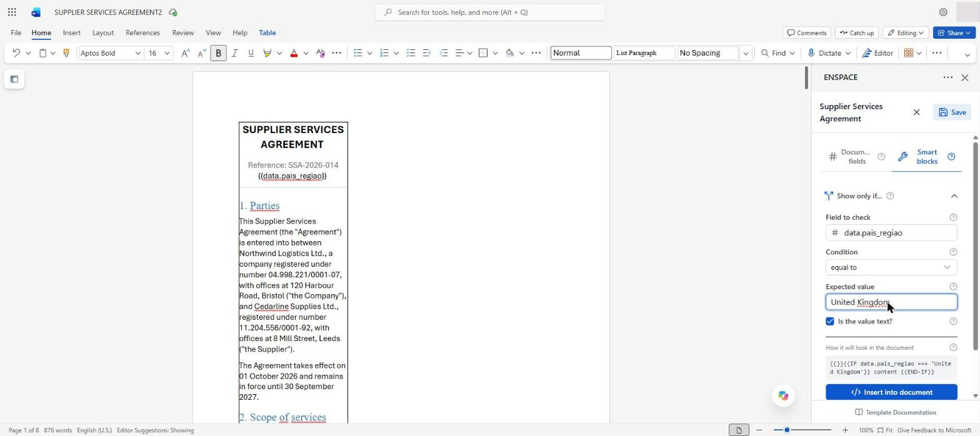Switch to the References tab

(x=142, y=32)
